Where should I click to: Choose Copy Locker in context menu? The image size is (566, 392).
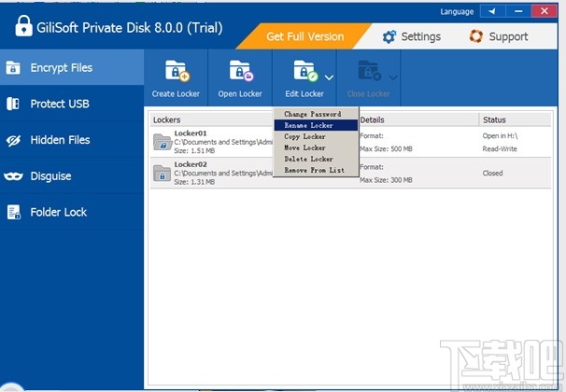pyautogui.click(x=316, y=136)
